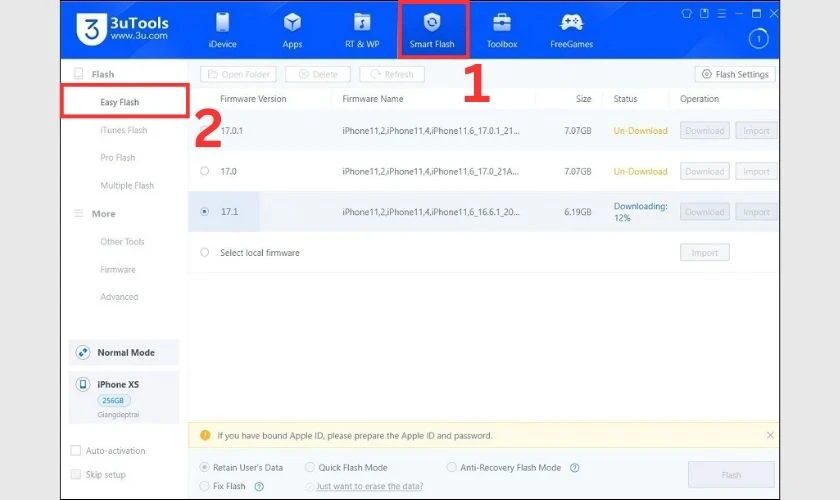This screenshot has width=840, height=500.
Task: Click the Refresh button
Action: [x=392, y=74]
